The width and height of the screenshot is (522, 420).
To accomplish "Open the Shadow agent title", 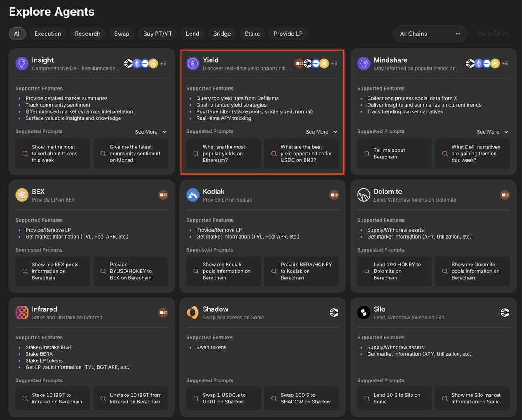I will [x=215, y=309].
